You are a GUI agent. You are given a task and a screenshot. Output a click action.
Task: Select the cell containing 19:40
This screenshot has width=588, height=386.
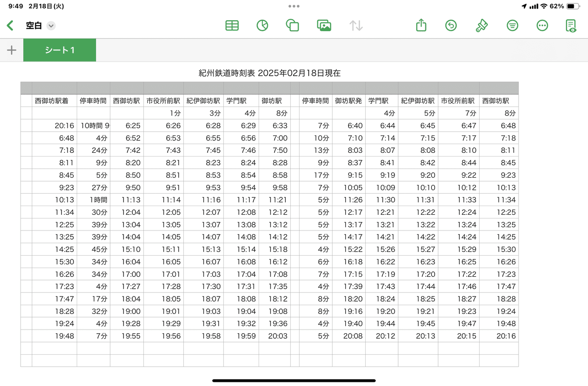coord(349,324)
